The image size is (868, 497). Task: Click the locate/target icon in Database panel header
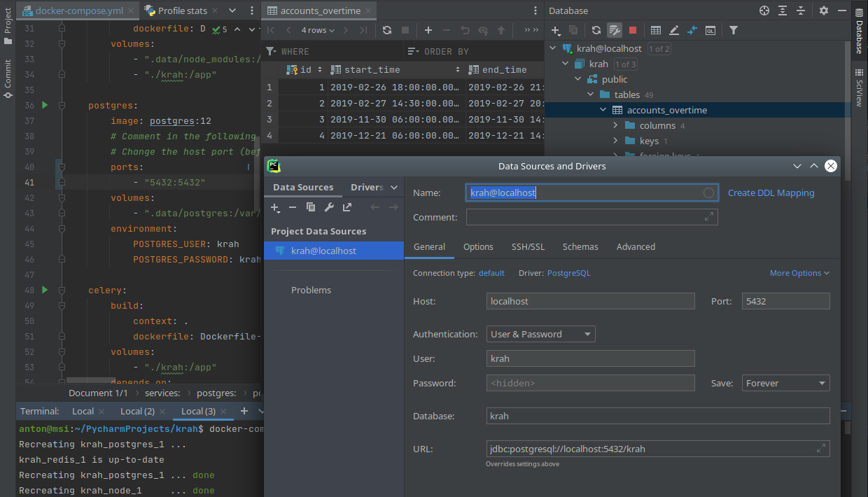(x=764, y=10)
